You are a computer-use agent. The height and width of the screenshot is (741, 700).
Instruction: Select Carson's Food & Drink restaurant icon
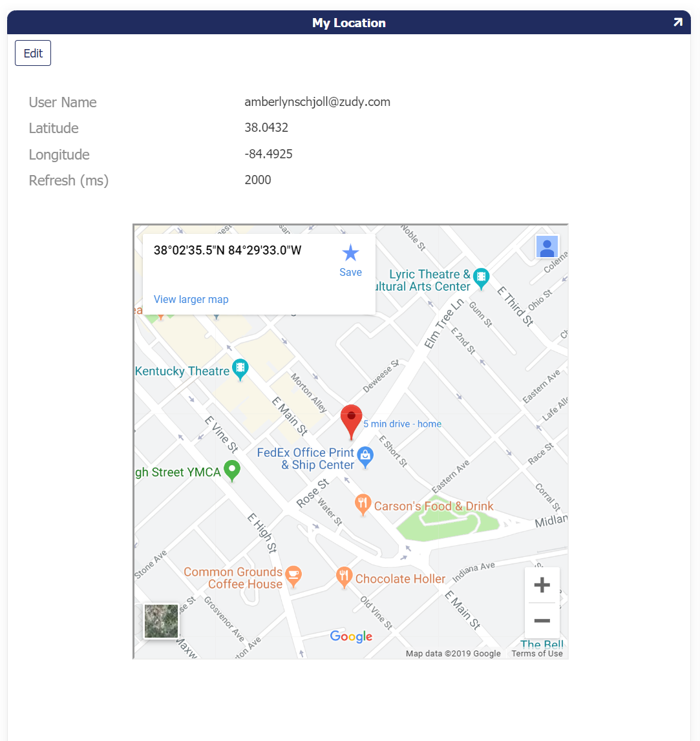pyautogui.click(x=363, y=504)
